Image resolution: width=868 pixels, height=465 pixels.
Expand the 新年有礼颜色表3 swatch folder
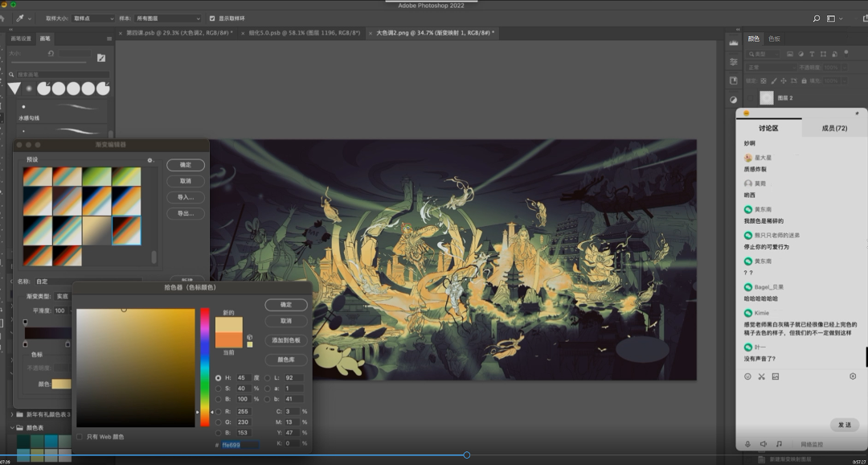(x=11, y=414)
